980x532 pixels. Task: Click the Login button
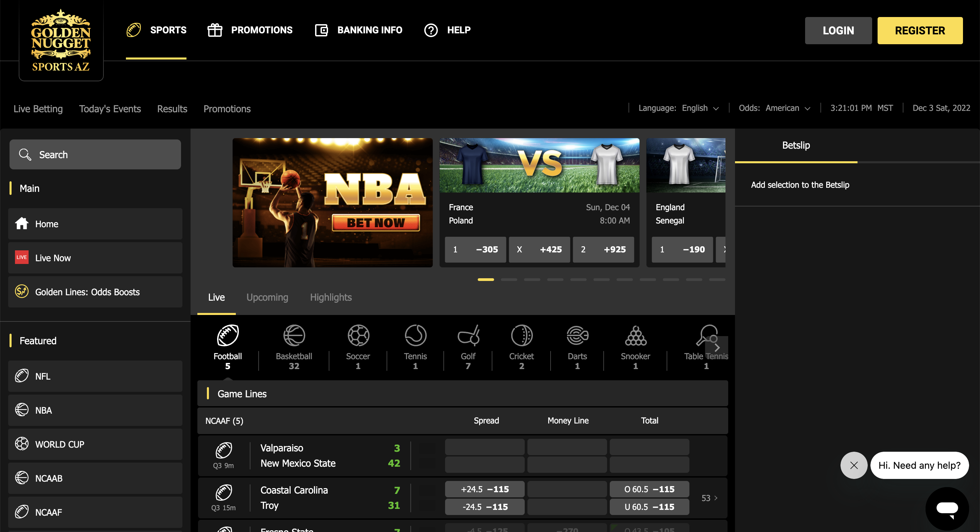click(838, 30)
